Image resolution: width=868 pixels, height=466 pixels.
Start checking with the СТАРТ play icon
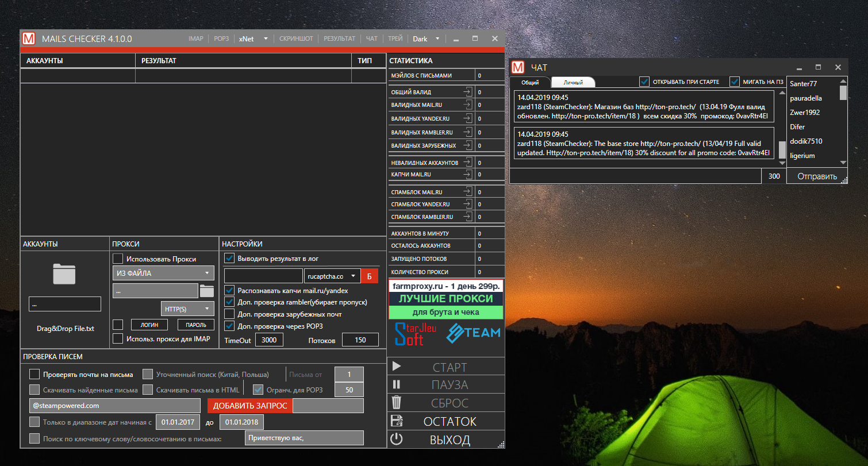[x=397, y=366]
